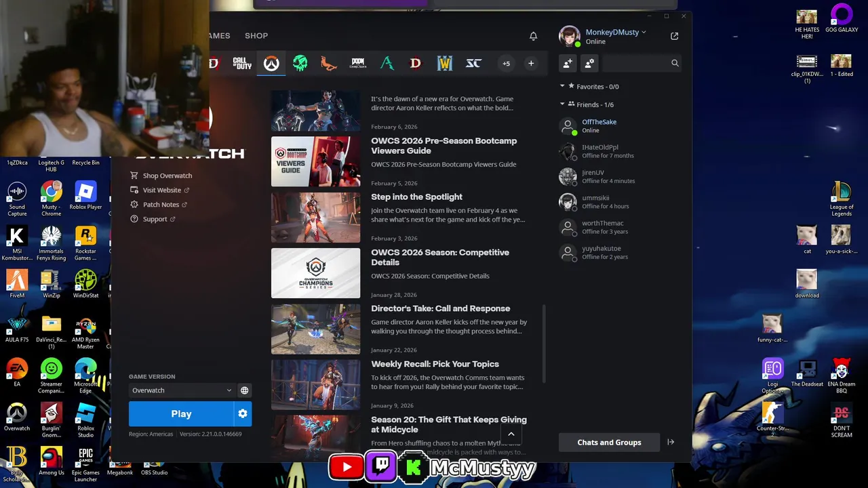
Task: Add a game with the plus button
Action: pyautogui.click(x=531, y=64)
